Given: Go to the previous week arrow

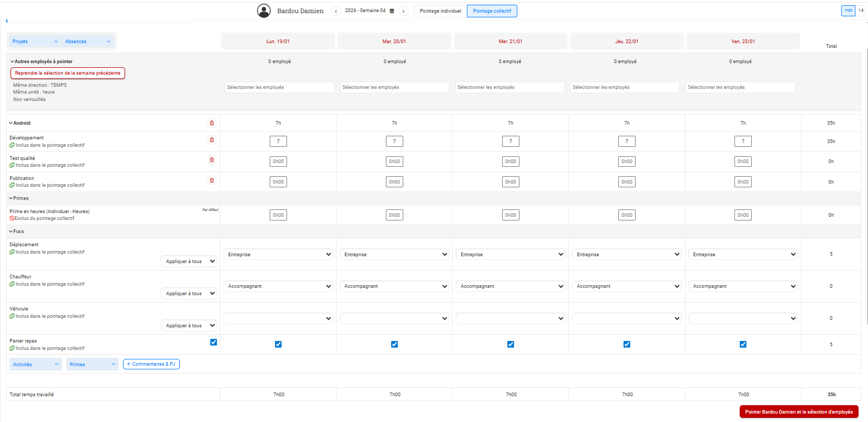Looking at the screenshot, I should [336, 11].
